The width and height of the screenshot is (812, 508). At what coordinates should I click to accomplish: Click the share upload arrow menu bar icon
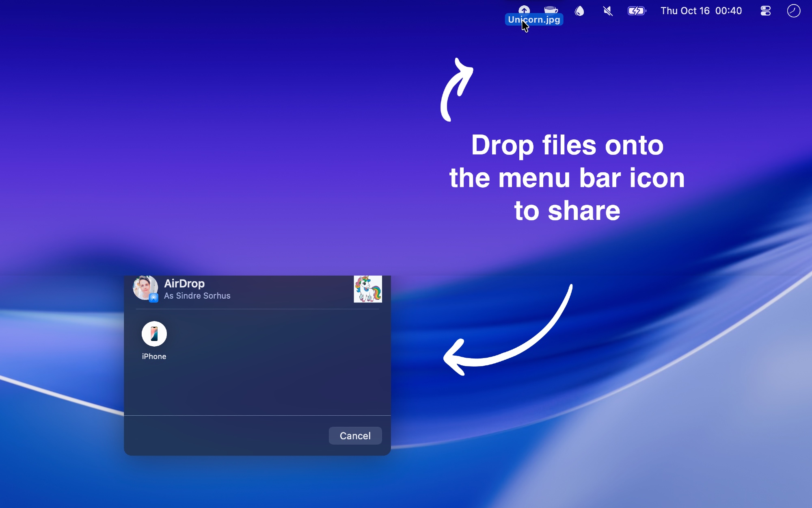(x=524, y=9)
